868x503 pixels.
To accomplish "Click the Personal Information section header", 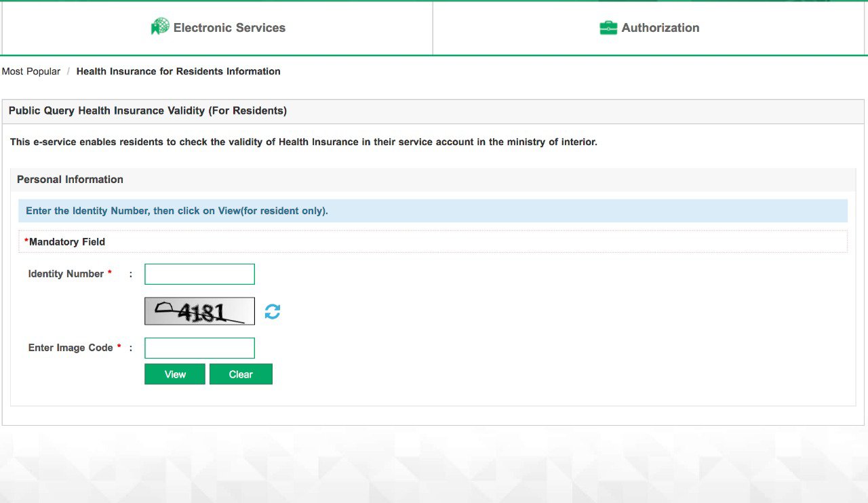I will (x=70, y=180).
